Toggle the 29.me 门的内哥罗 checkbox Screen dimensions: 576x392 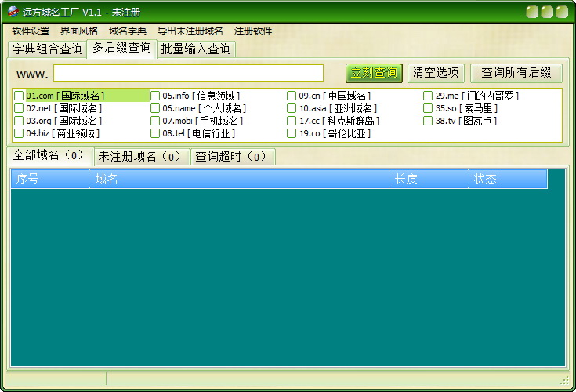tap(428, 96)
